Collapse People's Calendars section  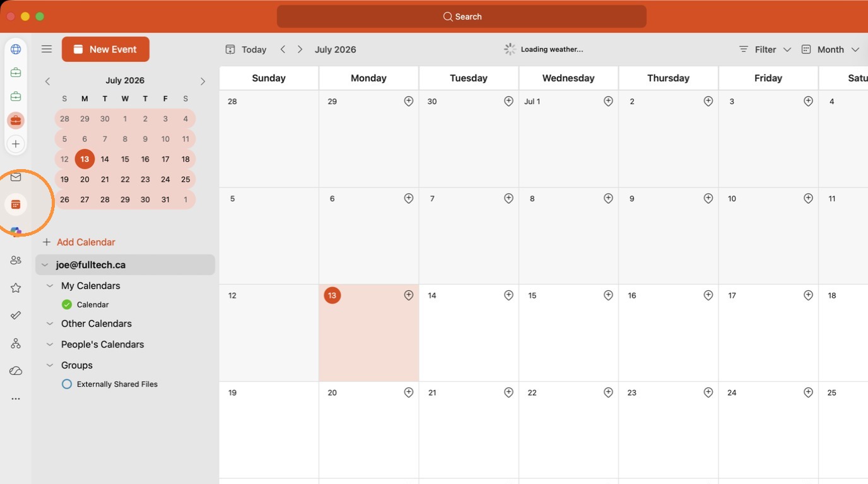pos(50,345)
